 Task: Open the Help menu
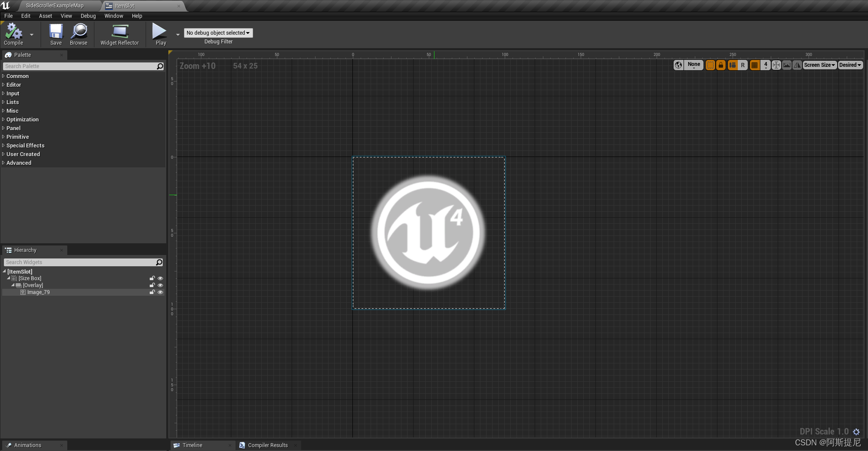[137, 16]
